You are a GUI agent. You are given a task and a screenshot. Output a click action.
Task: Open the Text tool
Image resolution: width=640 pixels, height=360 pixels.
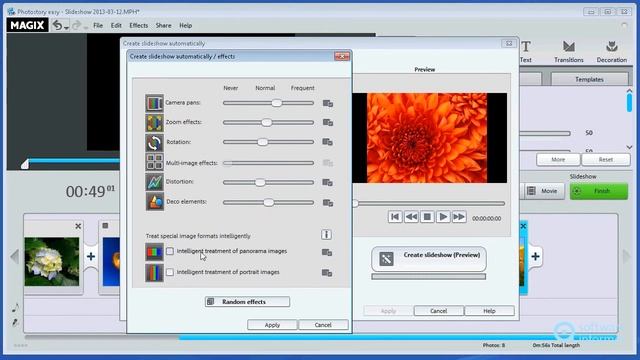526,51
